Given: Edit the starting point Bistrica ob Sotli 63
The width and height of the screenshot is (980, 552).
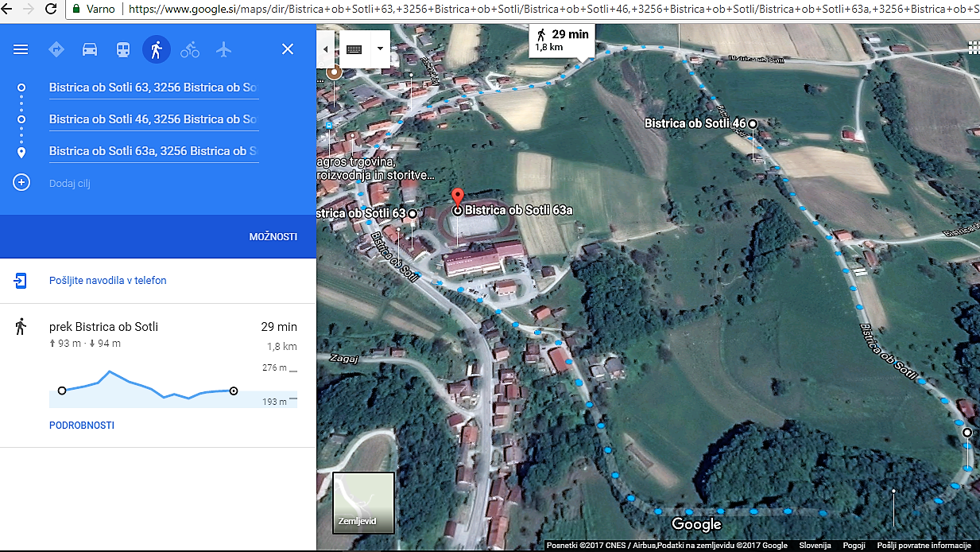Looking at the screenshot, I should (153, 87).
